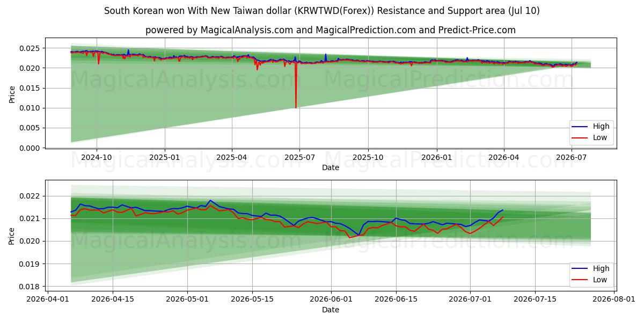The image size is (644, 322).
Task: Click the 'Price' y-axis label of top chart
Action: (12, 93)
